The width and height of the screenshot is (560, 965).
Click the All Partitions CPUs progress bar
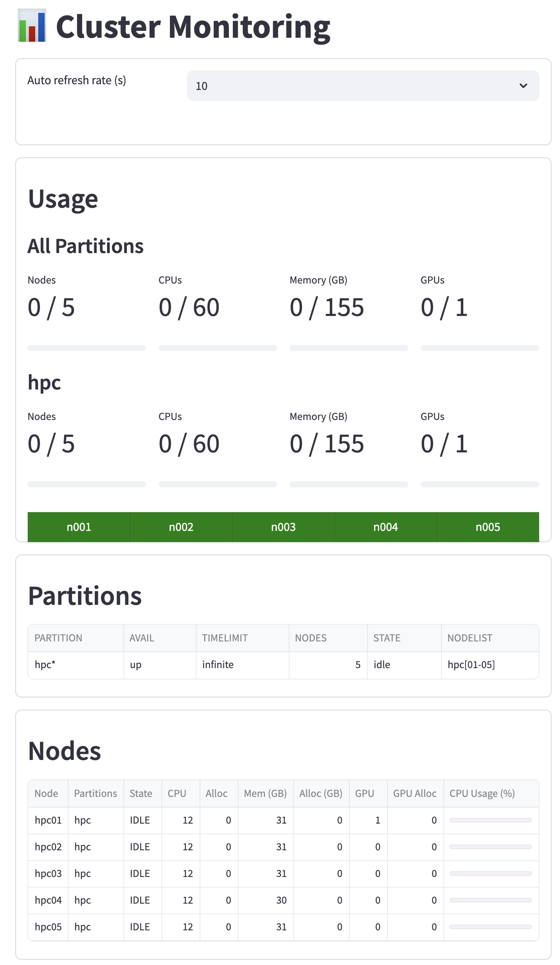[x=218, y=348]
